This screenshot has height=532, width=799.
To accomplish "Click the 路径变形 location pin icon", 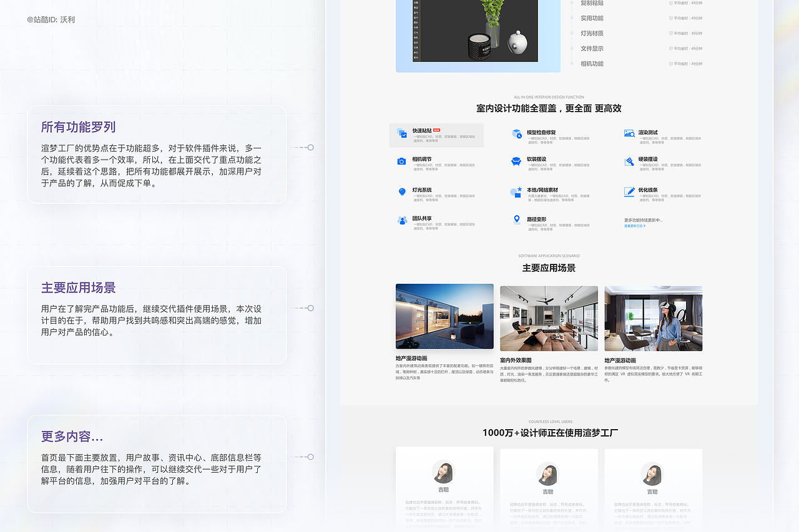I will coord(517,220).
